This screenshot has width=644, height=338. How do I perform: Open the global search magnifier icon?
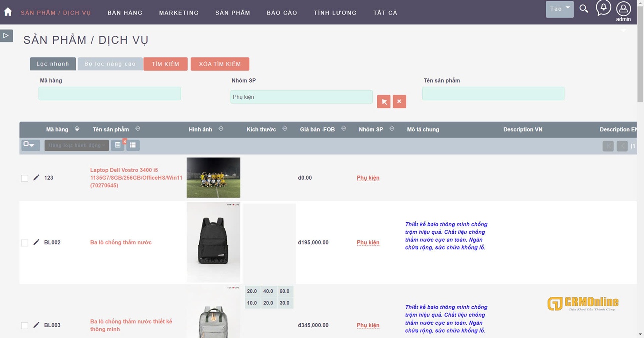pyautogui.click(x=583, y=9)
